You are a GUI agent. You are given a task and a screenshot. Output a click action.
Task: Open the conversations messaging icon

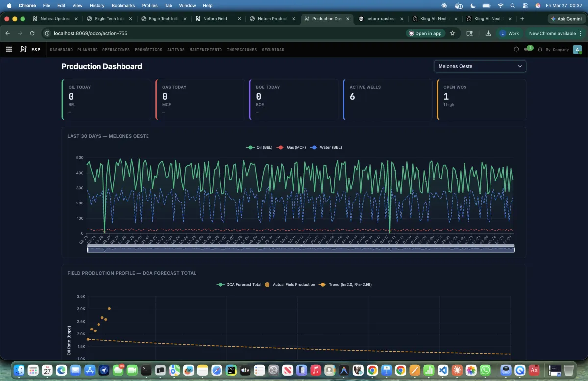click(x=527, y=50)
